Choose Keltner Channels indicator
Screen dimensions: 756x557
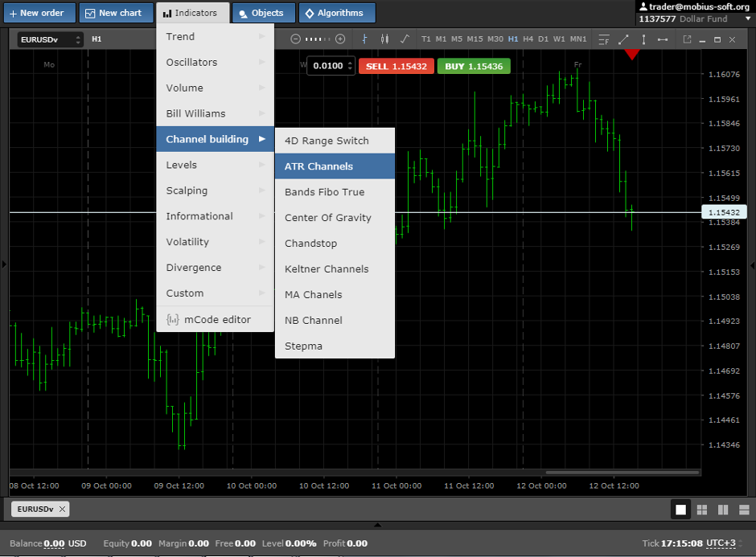[335, 269]
